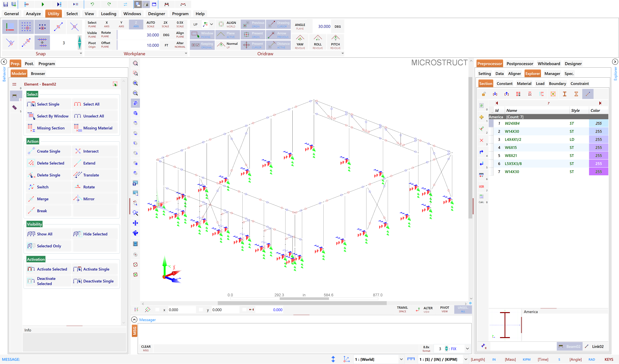Toggle Window PICKING mode
This screenshot has width=619, height=364.
coord(202,35)
